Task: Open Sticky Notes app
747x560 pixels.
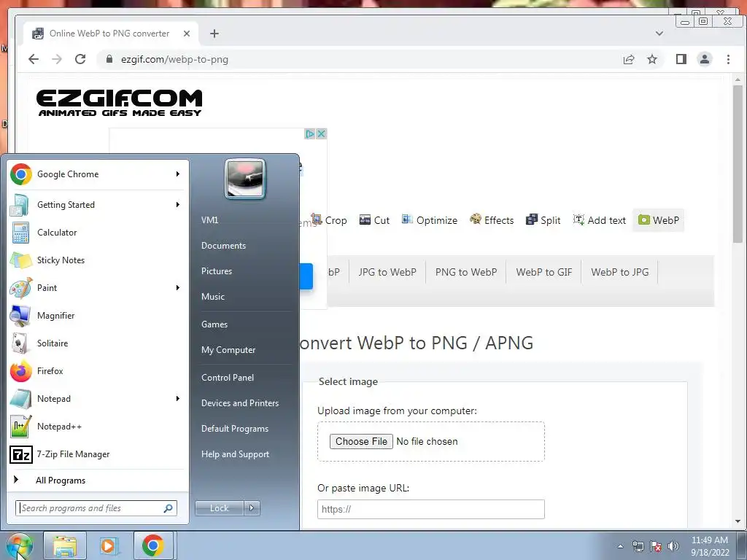Action: click(x=97, y=260)
